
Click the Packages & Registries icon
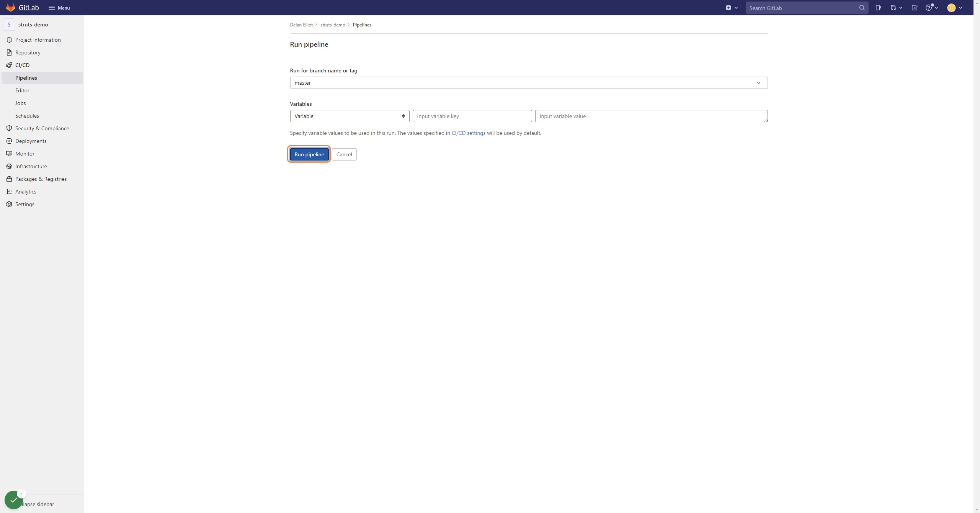point(9,179)
